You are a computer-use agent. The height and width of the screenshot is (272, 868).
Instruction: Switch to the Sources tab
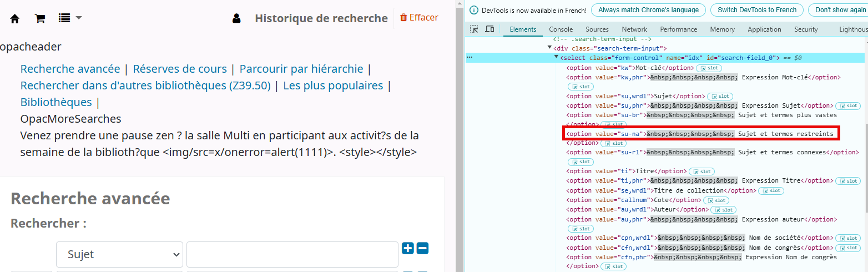(x=597, y=29)
